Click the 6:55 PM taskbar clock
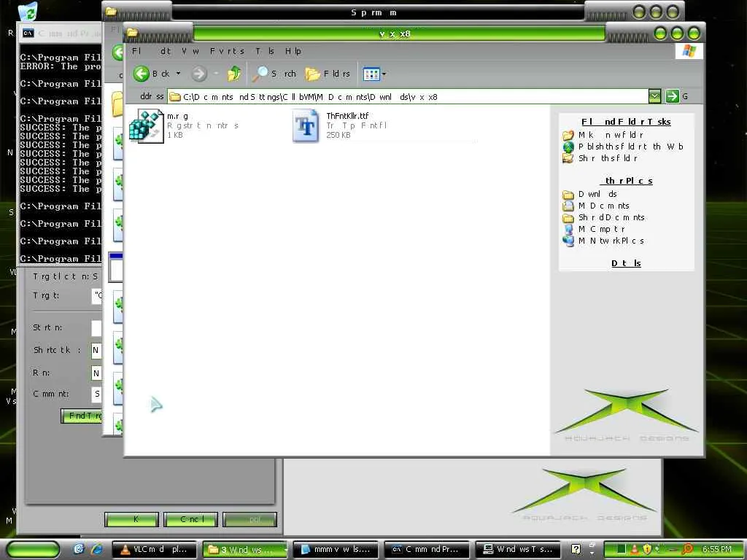Viewport: 747px width, 560px height. pyautogui.click(x=716, y=550)
